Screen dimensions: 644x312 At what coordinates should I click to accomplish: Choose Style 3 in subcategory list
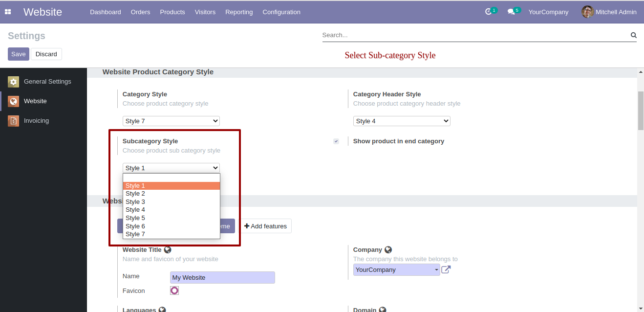(x=172, y=202)
